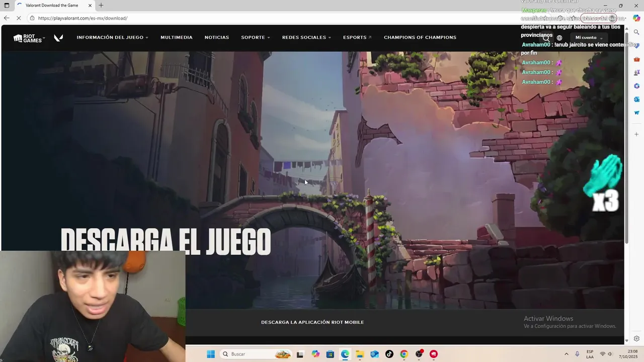644x362 pixels.
Task: Close the Valorant Download tab
Action: point(90,6)
